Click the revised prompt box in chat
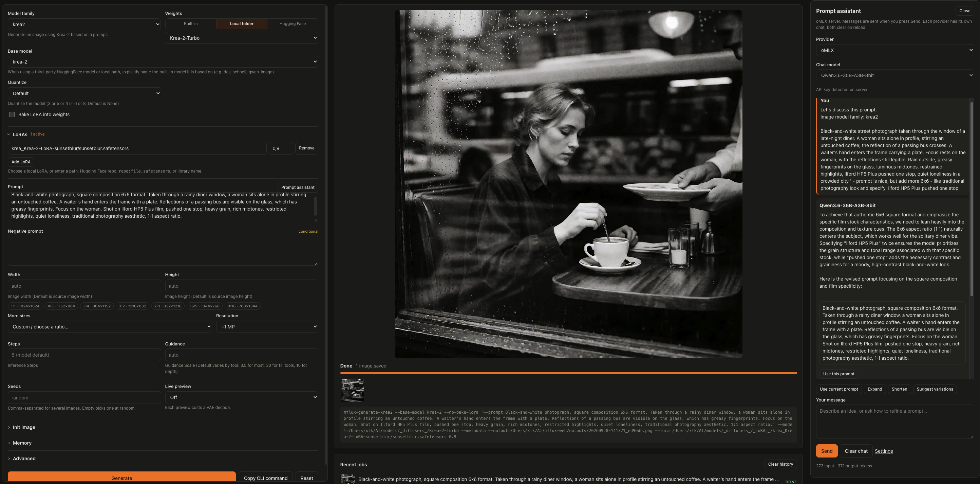The image size is (980, 484). tap(892, 333)
